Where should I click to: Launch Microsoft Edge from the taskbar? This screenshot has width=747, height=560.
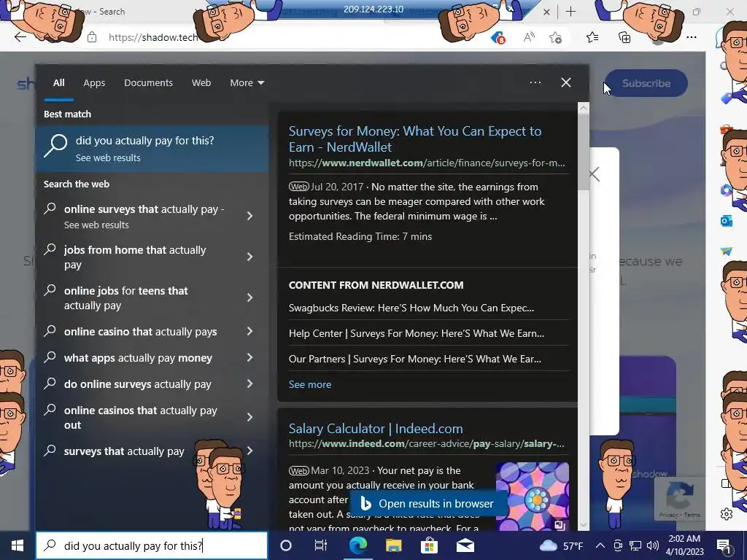(357, 545)
